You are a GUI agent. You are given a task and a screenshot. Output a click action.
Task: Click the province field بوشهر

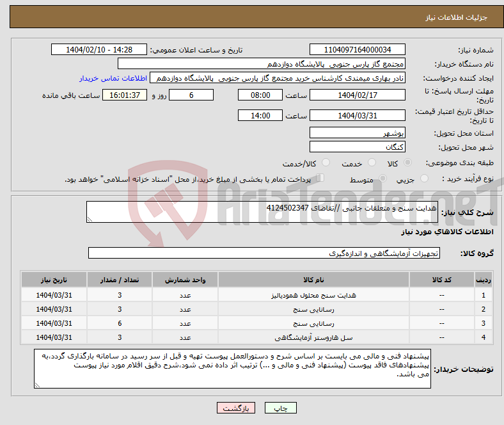point(357,132)
